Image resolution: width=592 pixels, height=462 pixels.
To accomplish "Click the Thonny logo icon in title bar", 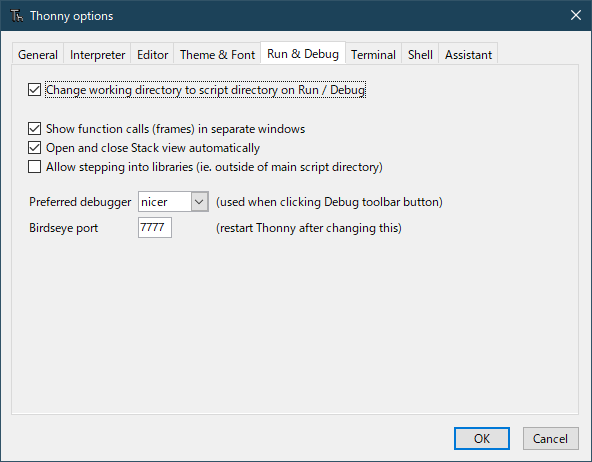I will [17, 16].
